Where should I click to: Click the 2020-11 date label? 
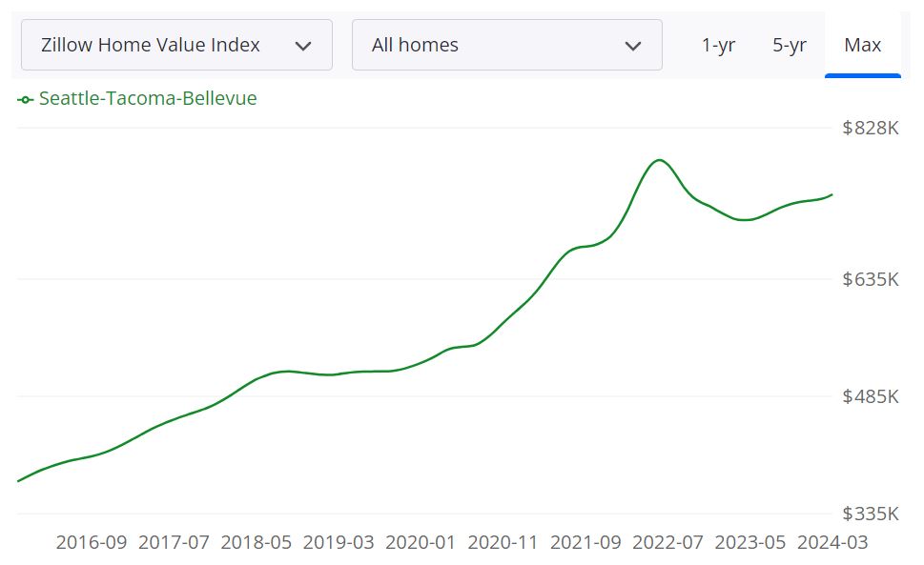pos(503,542)
